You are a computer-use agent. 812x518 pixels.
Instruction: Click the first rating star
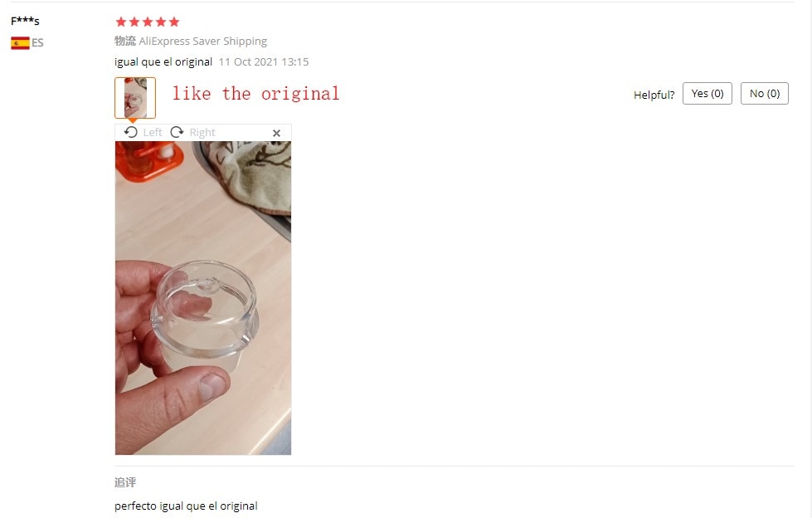pyautogui.click(x=121, y=22)
